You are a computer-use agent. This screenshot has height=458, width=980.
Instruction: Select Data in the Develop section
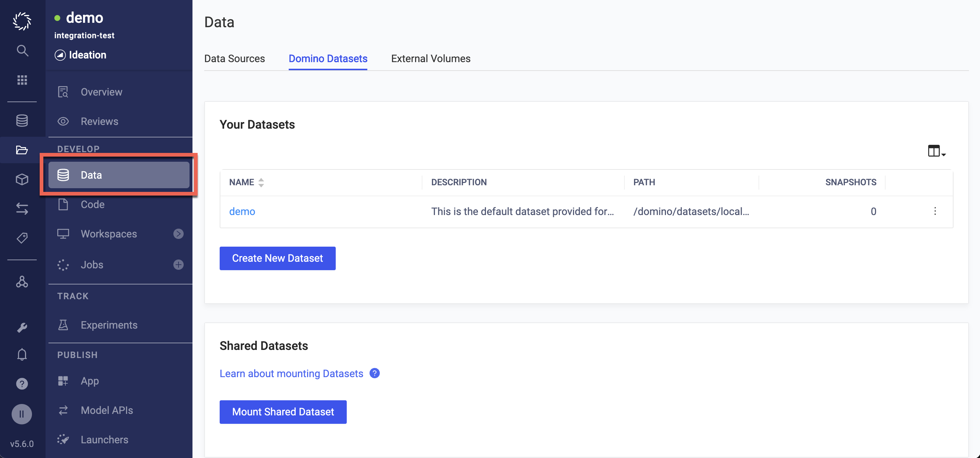119,175
